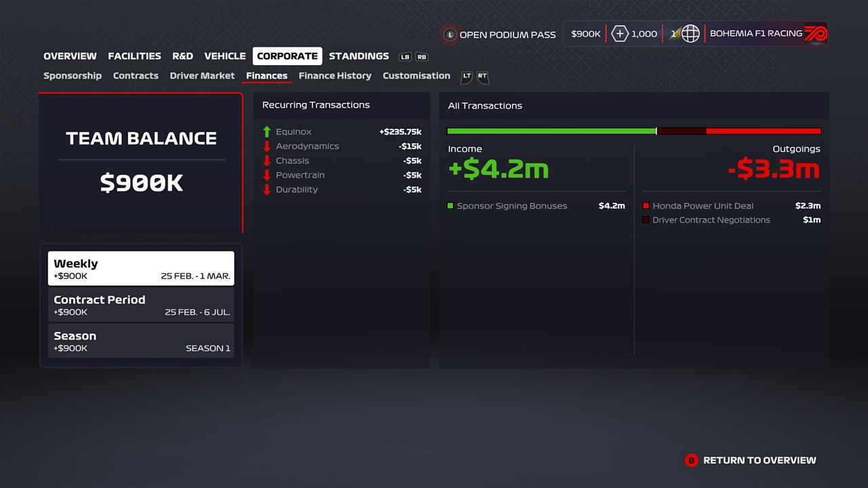Select the Honda Power Unit Deal entry
The width and height of the screenshot is (868, 488).
click(703, 206)
